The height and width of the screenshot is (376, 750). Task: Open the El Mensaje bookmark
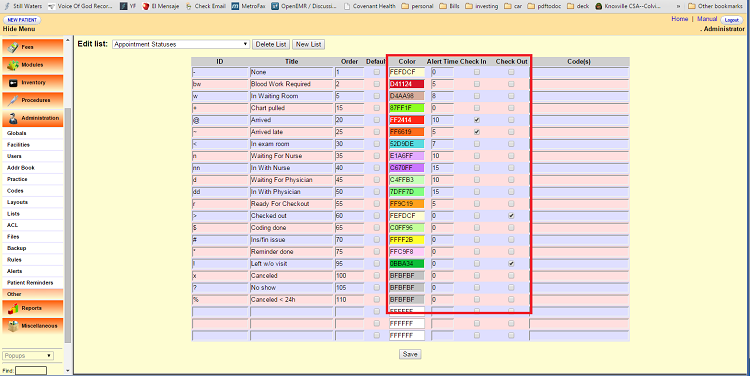[x=160, y=6]
